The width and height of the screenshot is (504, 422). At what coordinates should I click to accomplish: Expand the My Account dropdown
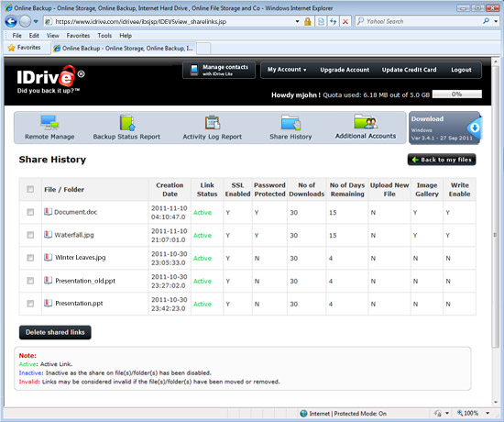(287, 70)
